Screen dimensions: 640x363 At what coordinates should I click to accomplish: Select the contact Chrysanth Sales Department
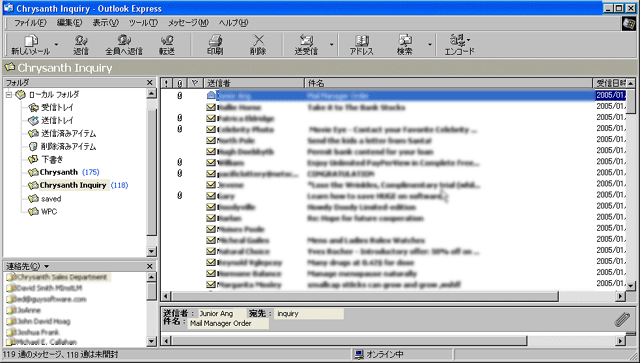58,277
